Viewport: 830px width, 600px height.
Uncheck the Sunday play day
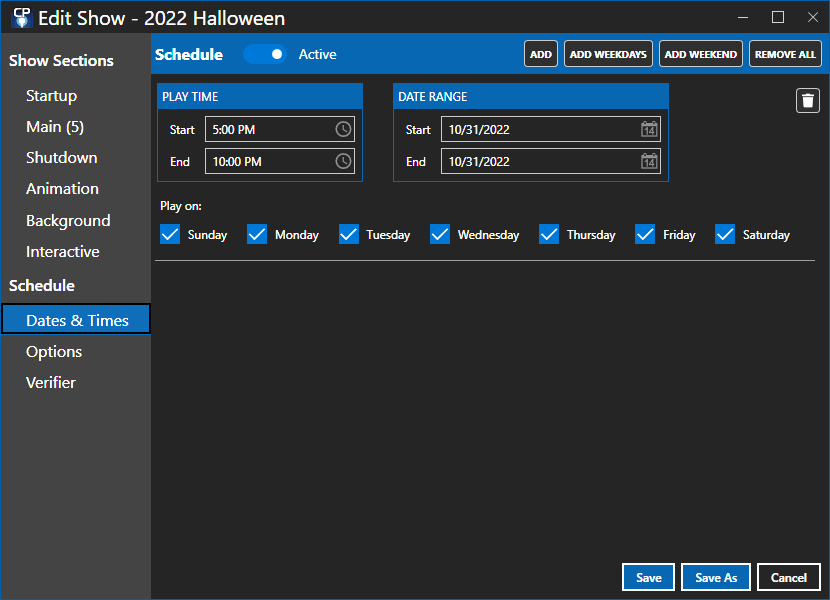point(170,234)
